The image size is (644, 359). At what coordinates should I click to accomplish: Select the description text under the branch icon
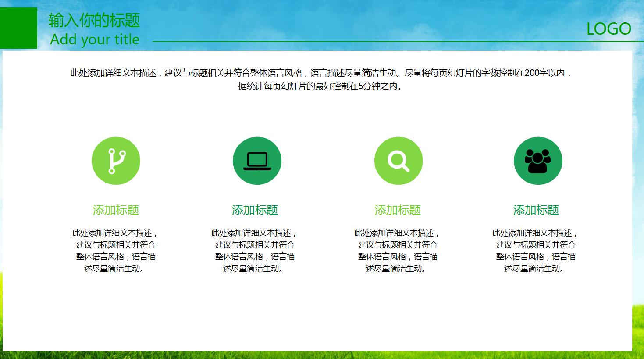(116, 251)
